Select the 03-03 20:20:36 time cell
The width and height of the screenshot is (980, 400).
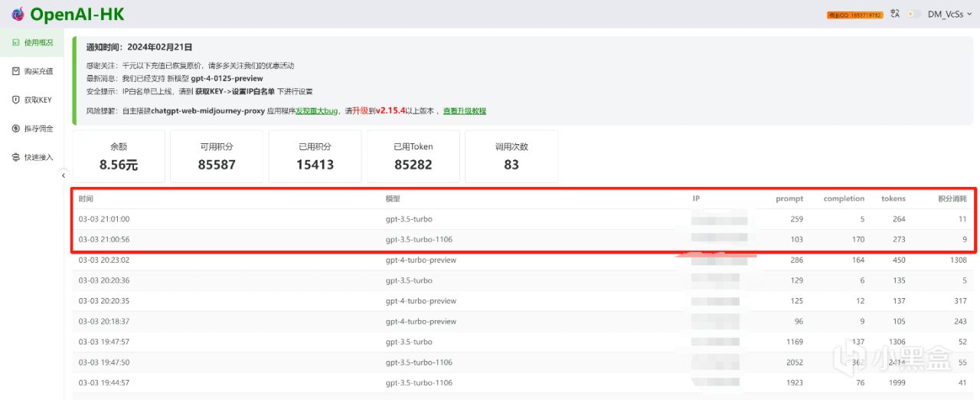coord(103,280)
